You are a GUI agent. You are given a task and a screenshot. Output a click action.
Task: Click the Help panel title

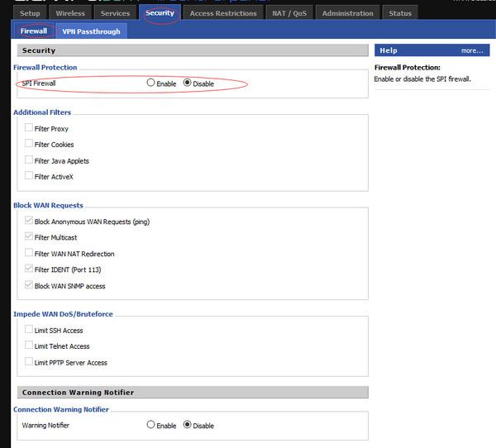coord(389,50)
